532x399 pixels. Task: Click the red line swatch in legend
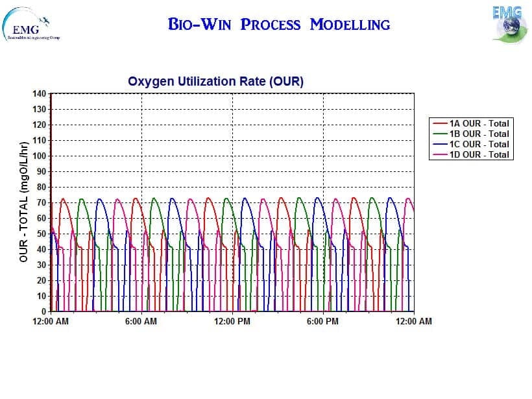point(439,123)
